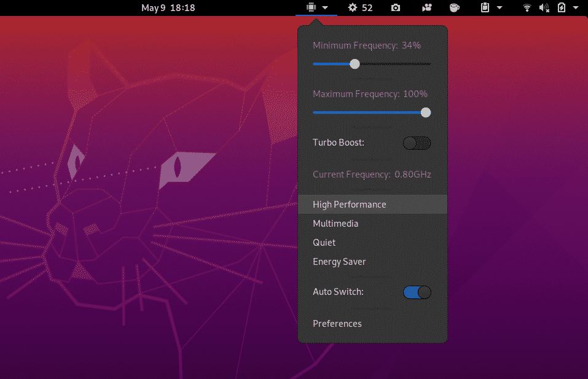Adjust the Maximum Frequency slider handle
Image resolution: width=588 pixels, height=379 pixels.
coord(426,112)
